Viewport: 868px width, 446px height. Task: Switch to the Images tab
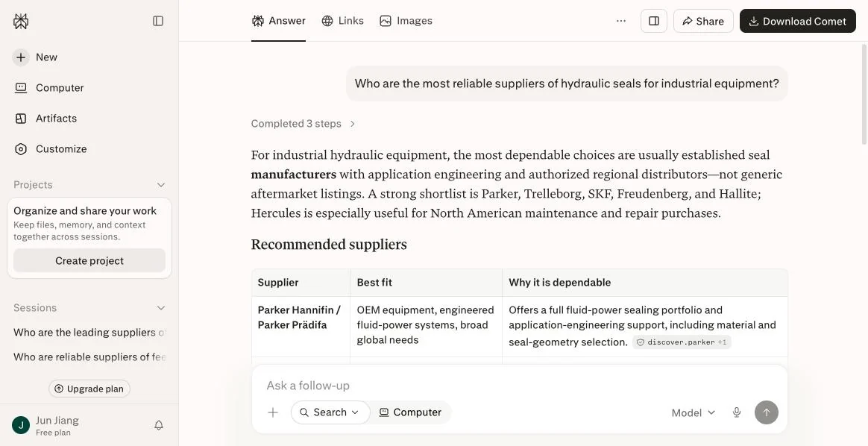(x=406, y=21)
